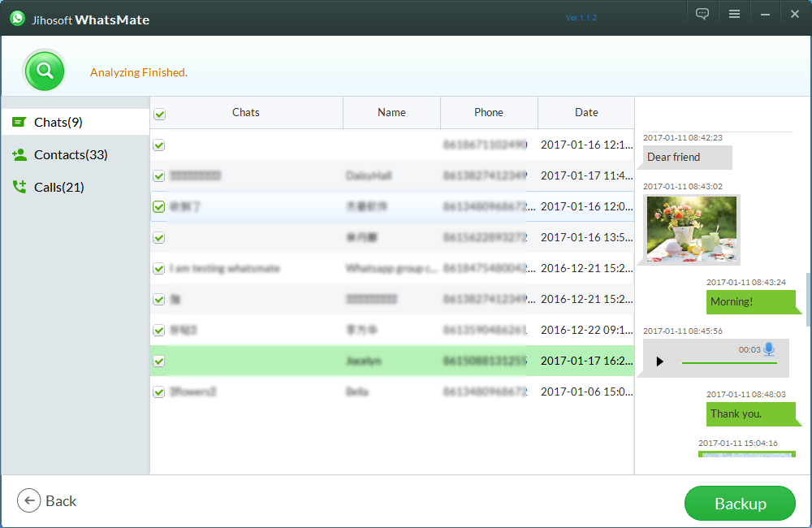Click the 'I am testing whatsmate' chat cell
This screenshot has width=812, height=528.
click(225, 268)
